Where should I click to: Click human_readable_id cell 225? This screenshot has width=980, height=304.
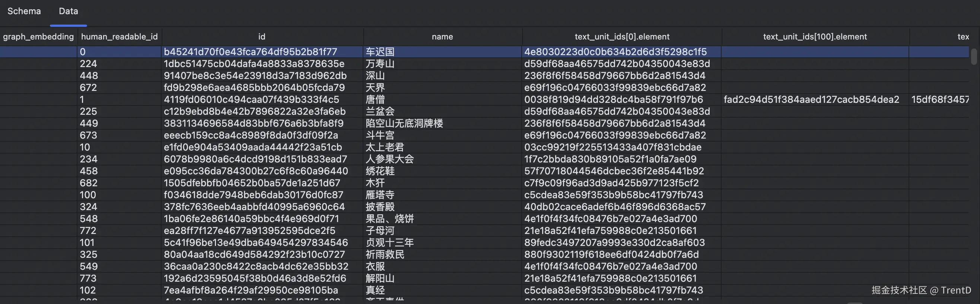click(120, 111)
